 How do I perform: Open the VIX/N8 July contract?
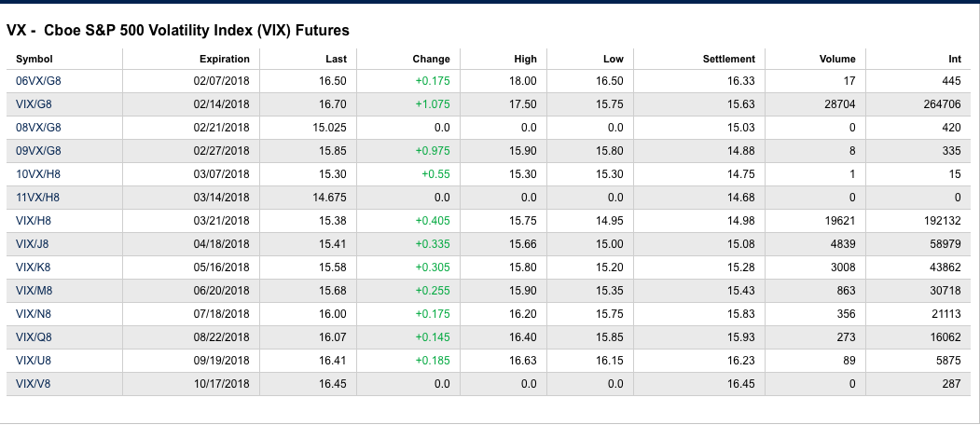33,314
